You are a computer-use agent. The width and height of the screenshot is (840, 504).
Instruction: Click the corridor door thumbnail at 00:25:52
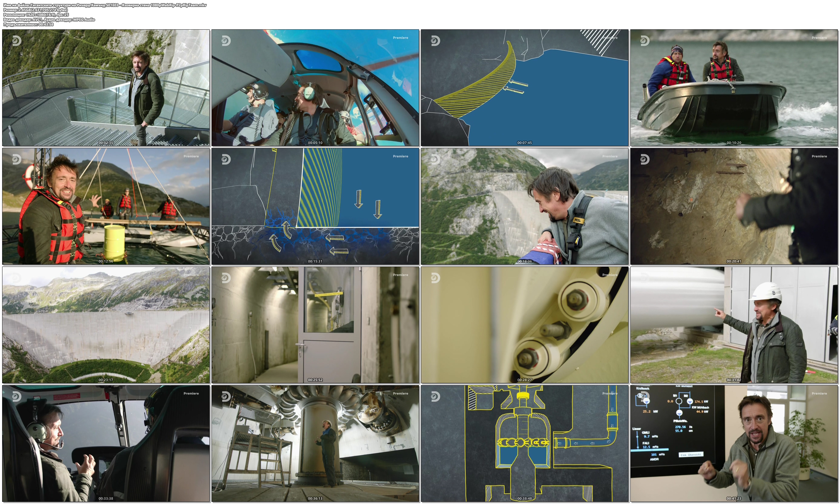tap(315, 325)
